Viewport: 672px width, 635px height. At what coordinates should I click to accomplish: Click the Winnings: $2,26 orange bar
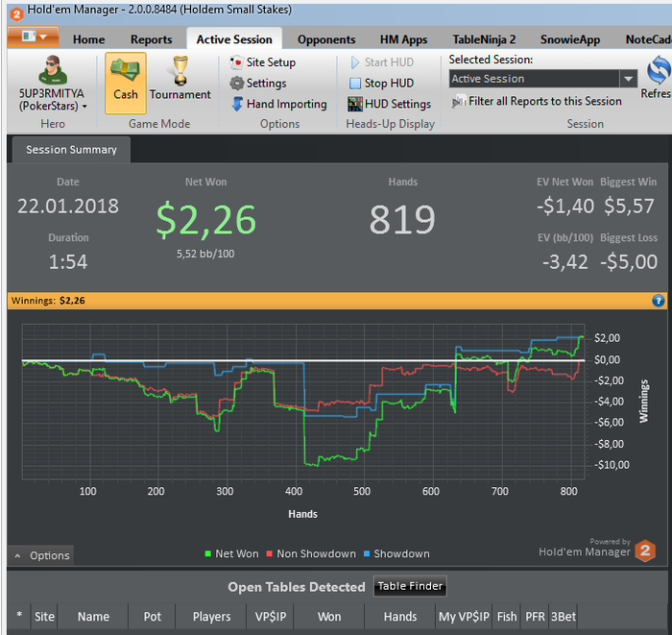tap(337, 301)
